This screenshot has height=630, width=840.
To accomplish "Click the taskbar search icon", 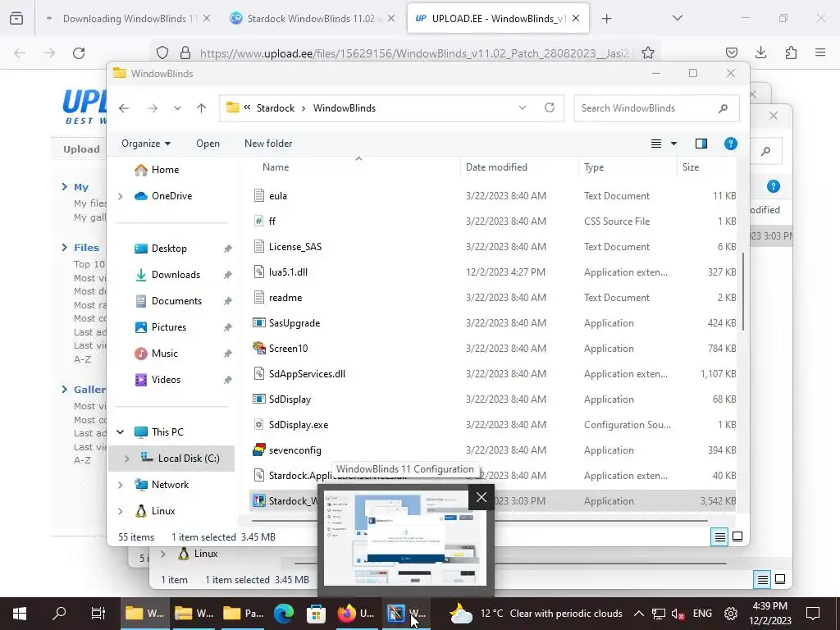I will [59, 613].
